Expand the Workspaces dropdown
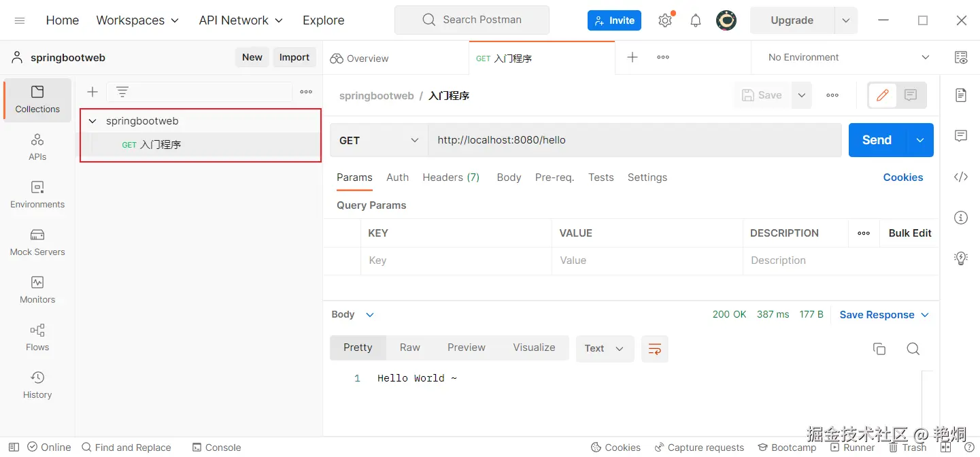The height and width of the screenshot is (457, 980). (x=137, y=20)
